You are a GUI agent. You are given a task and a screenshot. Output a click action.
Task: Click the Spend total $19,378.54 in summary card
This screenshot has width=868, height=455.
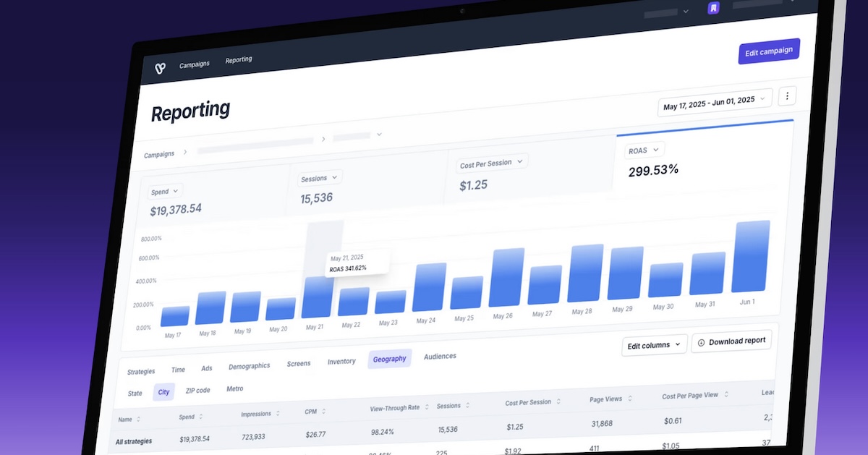[x=176, y=211]
